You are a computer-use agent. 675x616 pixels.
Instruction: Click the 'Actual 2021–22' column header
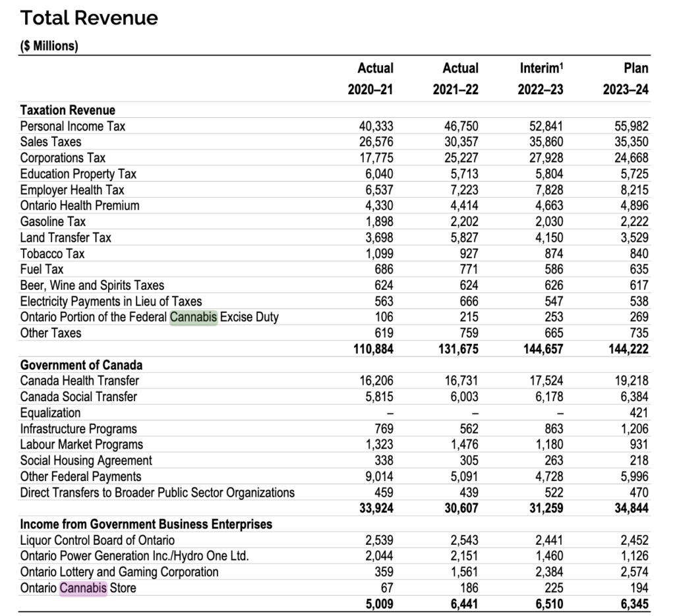[x=455, y=78]
